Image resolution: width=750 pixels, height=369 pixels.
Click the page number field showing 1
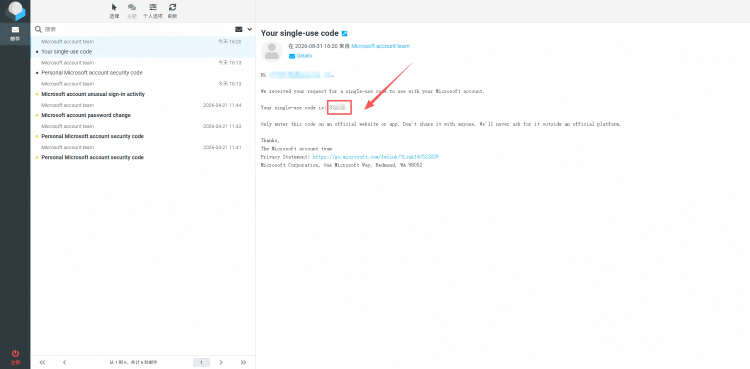pyautogui.click(x=201, y=362)
